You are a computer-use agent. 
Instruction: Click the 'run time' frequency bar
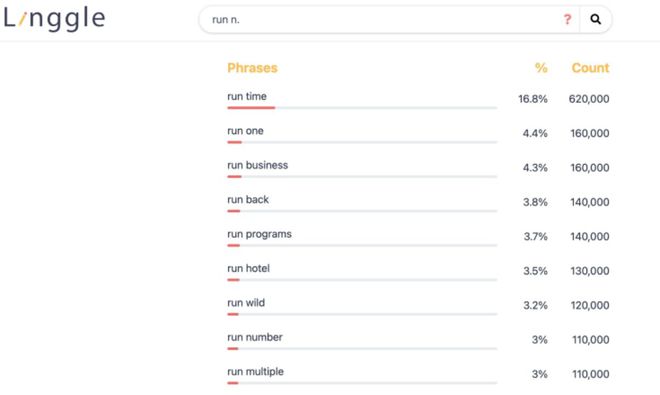point(362,108)
